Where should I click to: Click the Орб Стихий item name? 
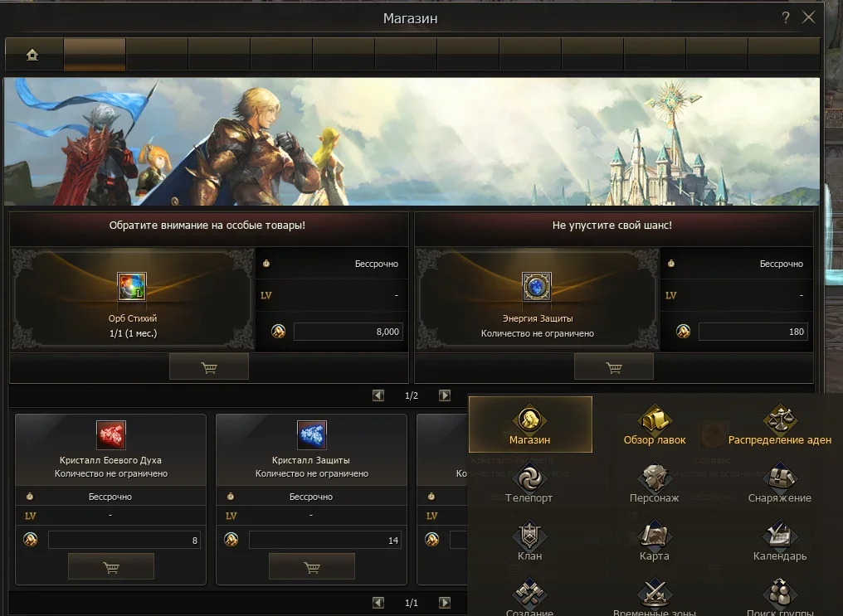132,318
